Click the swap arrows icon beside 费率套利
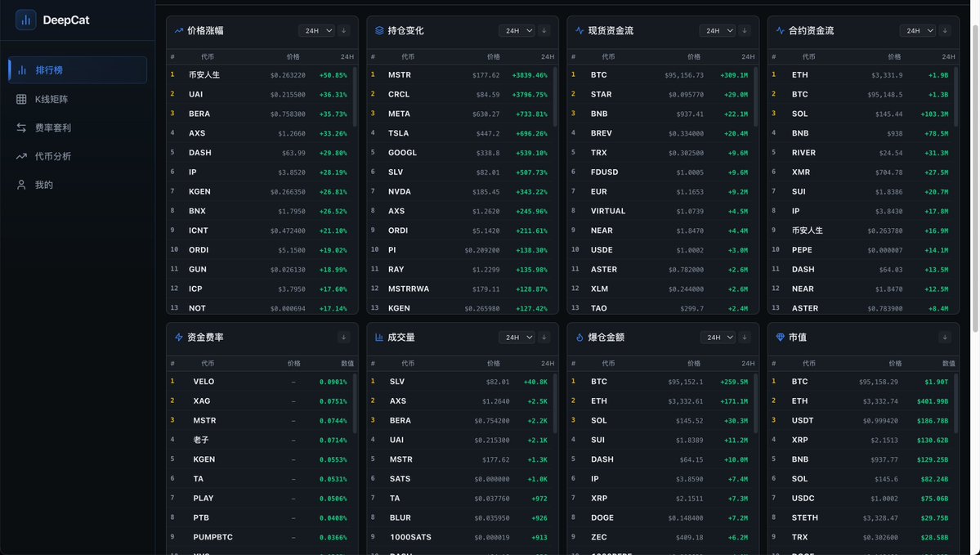The image size is (980, 555). (x=21, y=128)
